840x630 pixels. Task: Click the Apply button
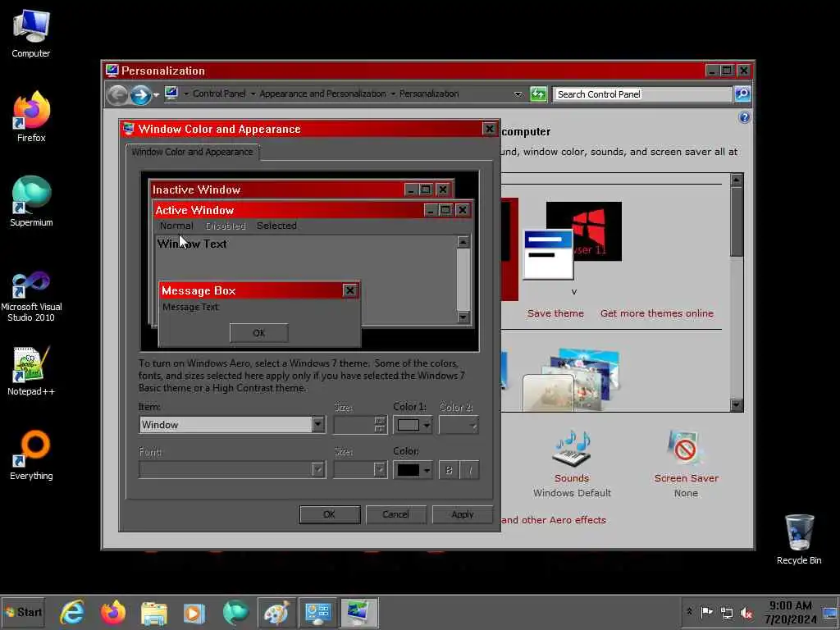tap(463, 514)
